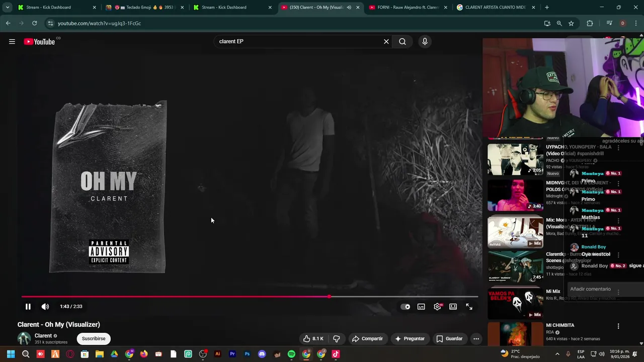The width and height of the screenshot is (644, 362).
Task: Open UYPACHO, YOUNGPERY - BALA video thumbnail
Action: (515, 159)
